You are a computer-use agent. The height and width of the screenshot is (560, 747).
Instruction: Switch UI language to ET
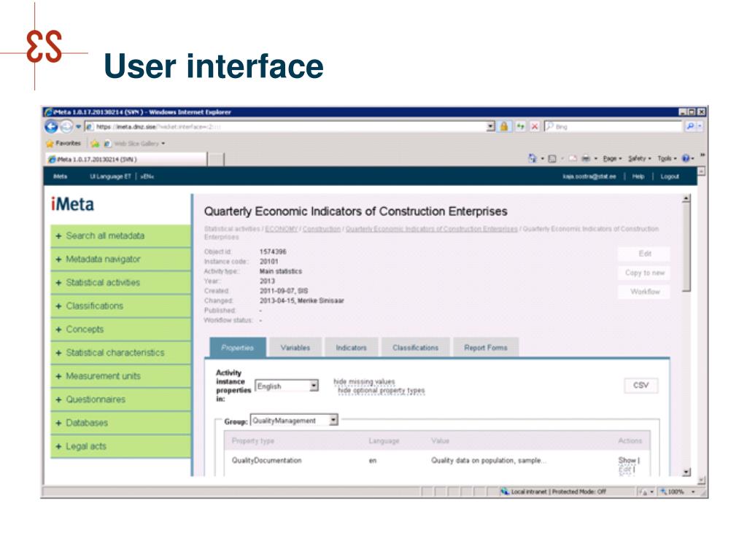[110, 176]
